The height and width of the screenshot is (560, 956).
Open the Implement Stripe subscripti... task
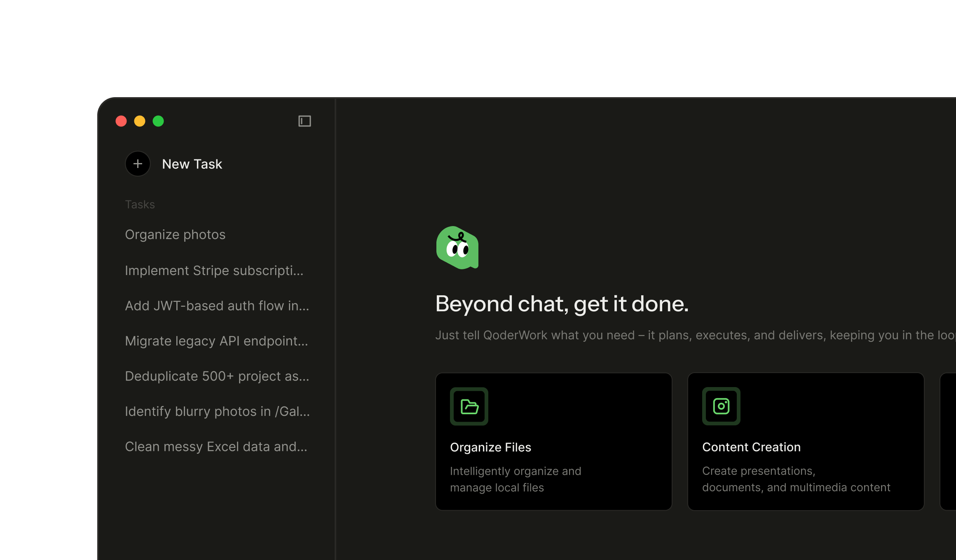(x=214, y=271)
